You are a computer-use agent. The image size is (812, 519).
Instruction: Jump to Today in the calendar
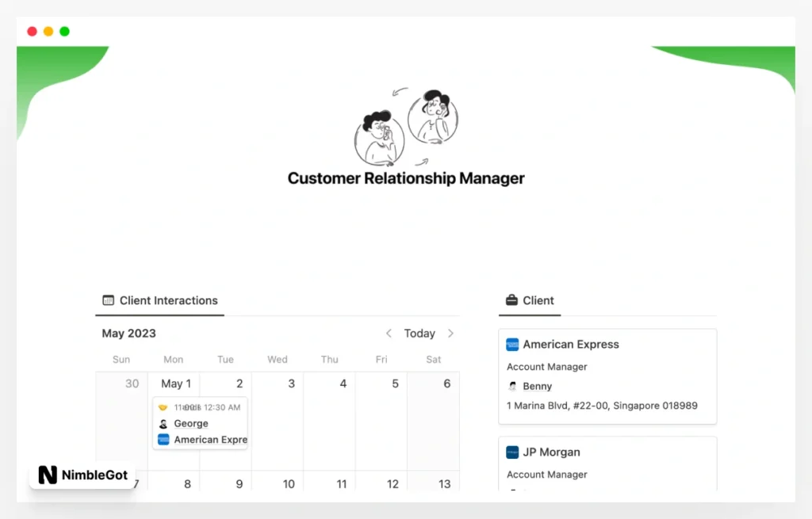coord(419,334)
